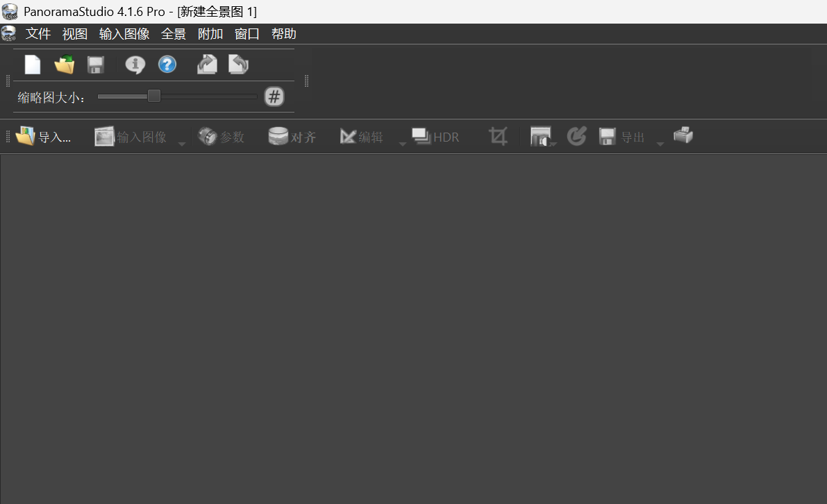
Task: Open the 全景 menu
Action: click(x=174, y=33)
